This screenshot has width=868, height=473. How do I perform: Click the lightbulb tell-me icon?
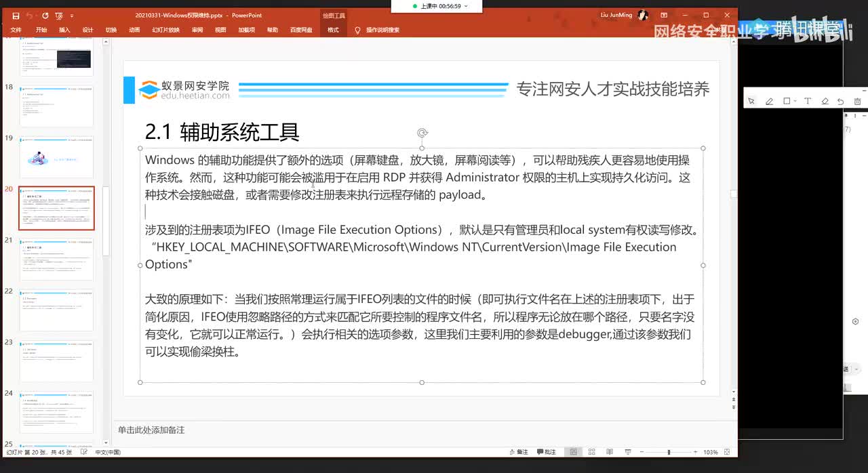tap(357, 30)
